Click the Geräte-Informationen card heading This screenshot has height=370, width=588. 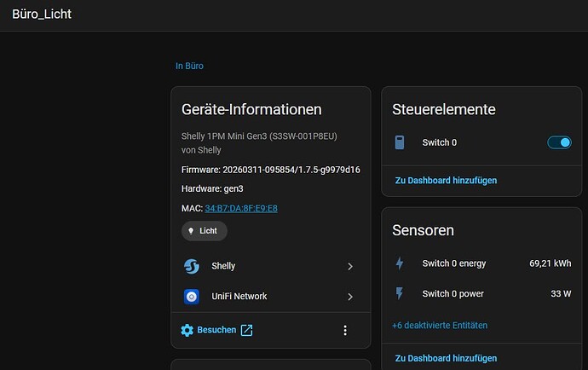[x=251, y=110]
